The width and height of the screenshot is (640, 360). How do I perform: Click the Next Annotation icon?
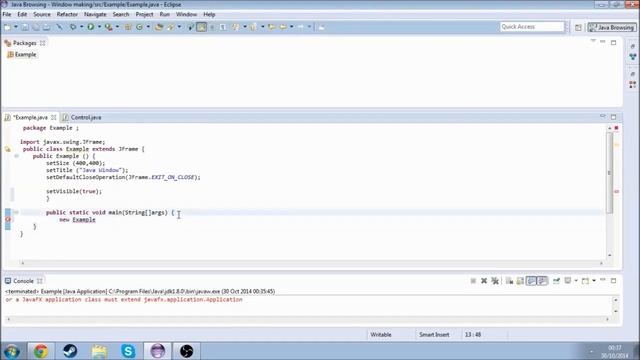[x=236, y=27]
